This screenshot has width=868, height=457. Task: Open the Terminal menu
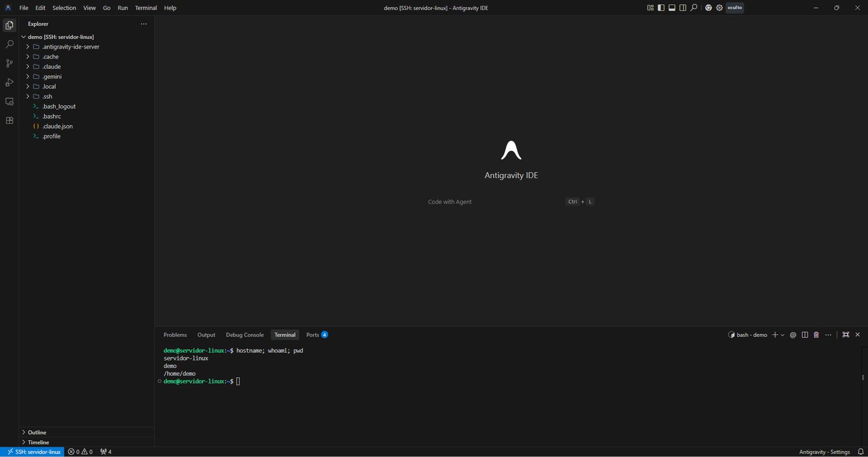146,8
